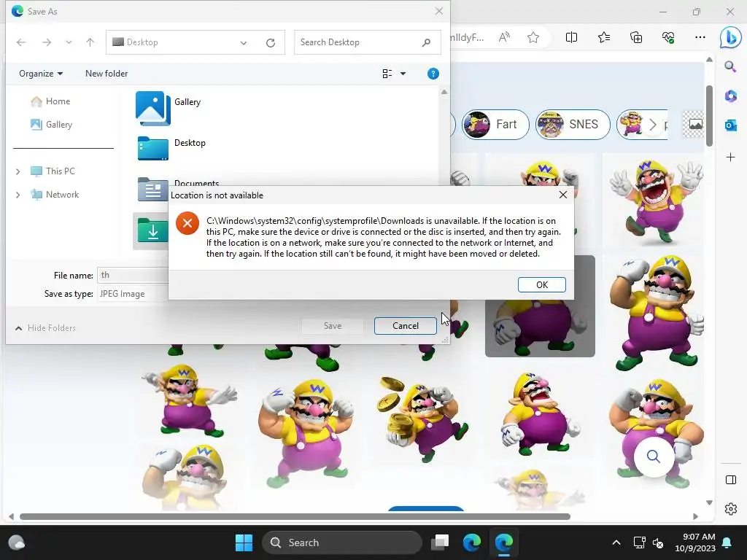Click the taskbar Search box
747x560 pixels.
[x=342, y=542]
